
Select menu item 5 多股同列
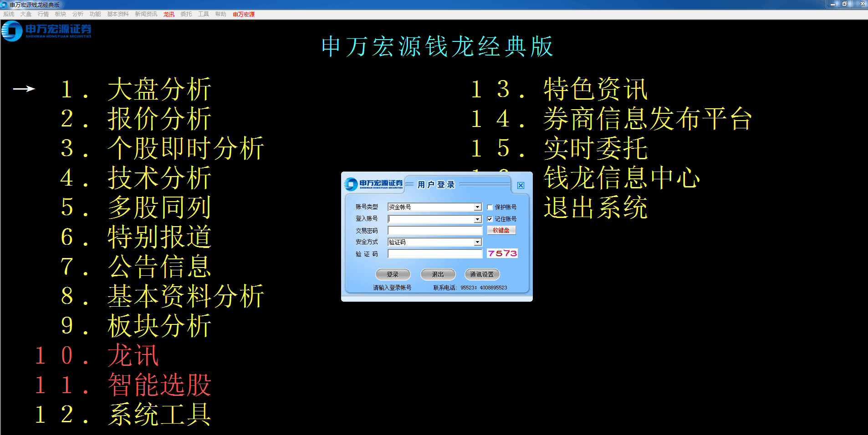tap(136, 207)
